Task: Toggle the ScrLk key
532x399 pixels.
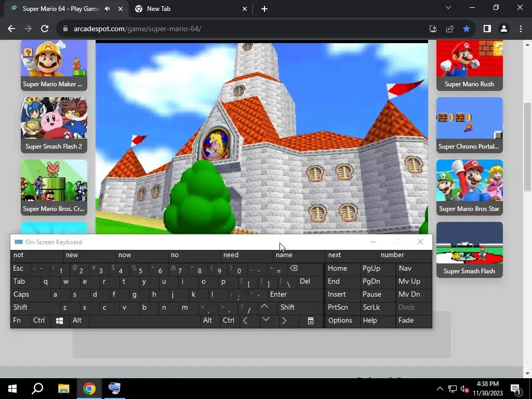Action: pyautogui.click(x=377, y=308)
